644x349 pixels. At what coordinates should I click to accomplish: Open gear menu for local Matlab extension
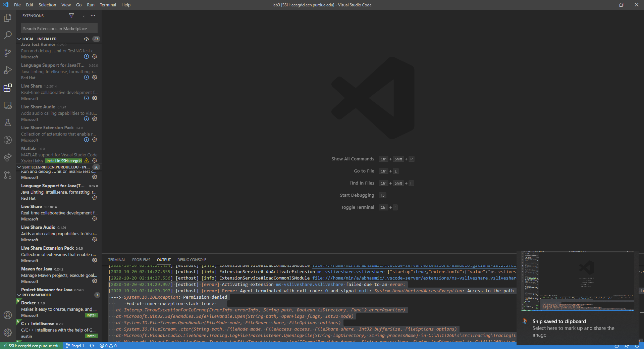pyautogui.click(x=95, y=161)
